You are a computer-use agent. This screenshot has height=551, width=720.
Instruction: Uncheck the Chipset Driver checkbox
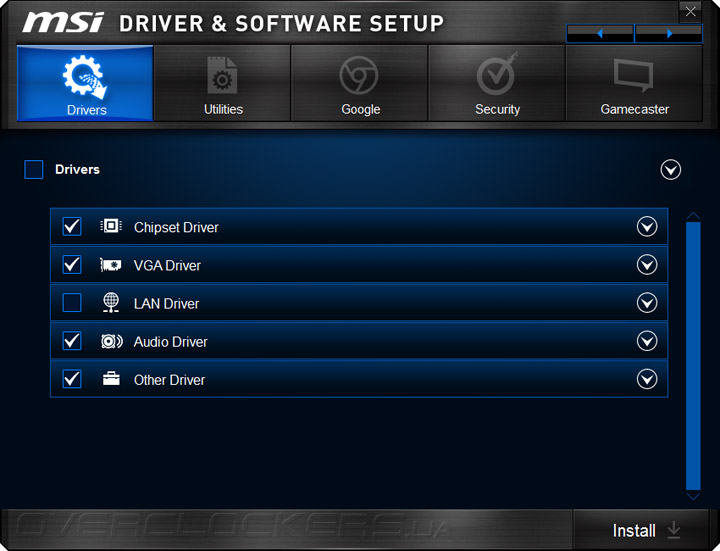(72, 227)
